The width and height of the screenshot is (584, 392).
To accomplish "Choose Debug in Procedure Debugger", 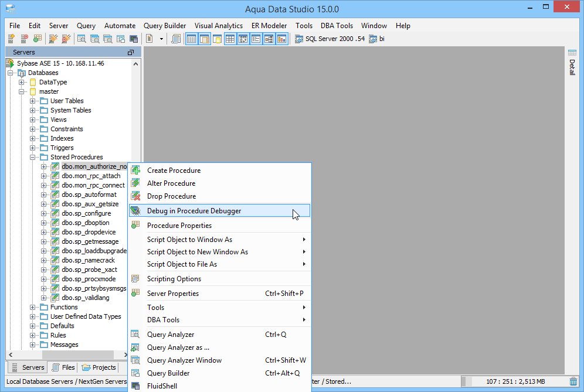I will tap(219, 211).
